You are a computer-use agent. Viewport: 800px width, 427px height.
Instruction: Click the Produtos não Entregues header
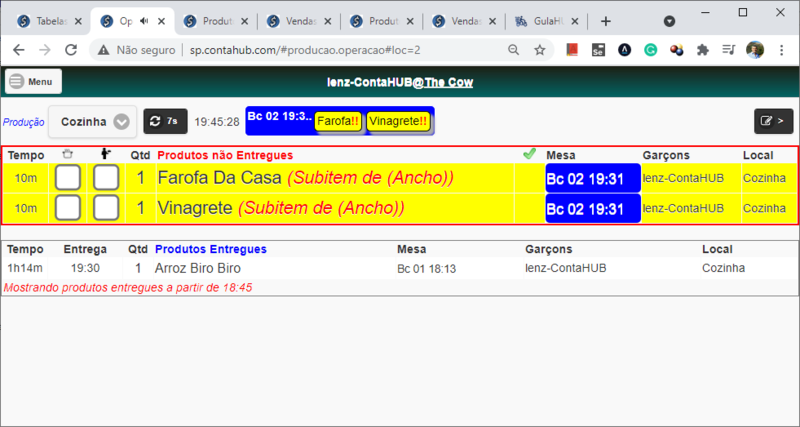click(x=225, y=155)
